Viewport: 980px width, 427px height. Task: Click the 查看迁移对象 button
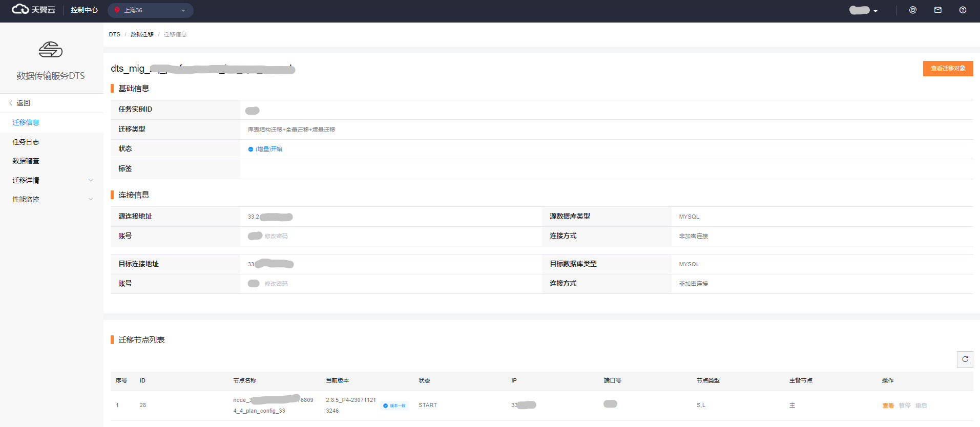pyautogui.click(x=948, y=68)
